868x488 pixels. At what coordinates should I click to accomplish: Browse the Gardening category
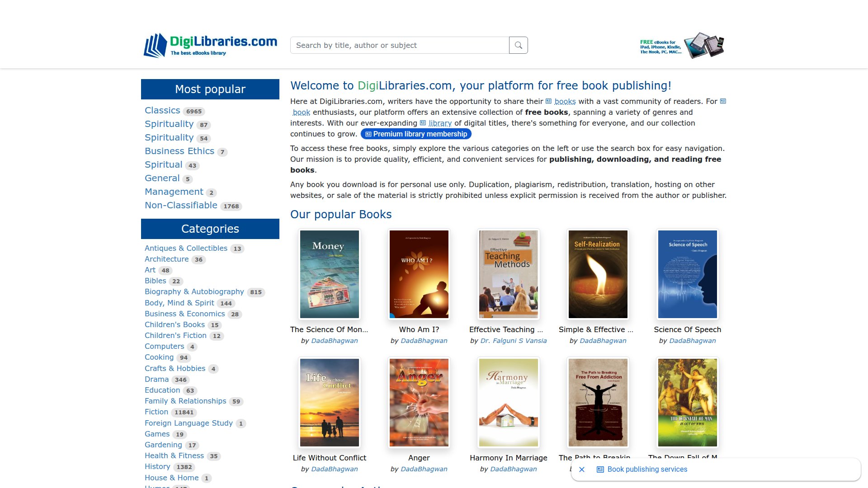click(x=163, y=445)
